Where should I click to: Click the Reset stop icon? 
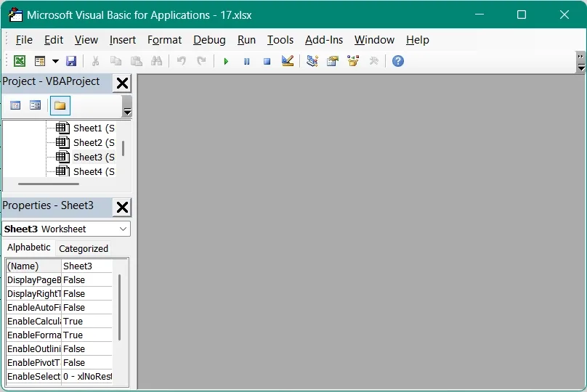pyautogui.click(x=267, y=62)
